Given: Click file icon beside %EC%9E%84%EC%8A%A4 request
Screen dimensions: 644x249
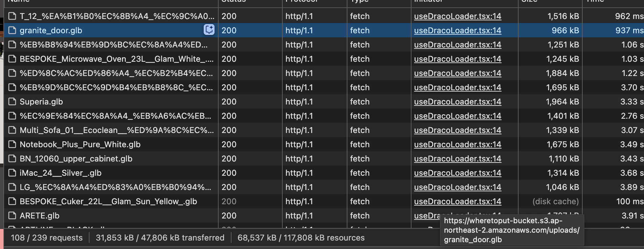Looking at the screenshot, I should click(12, 116).
